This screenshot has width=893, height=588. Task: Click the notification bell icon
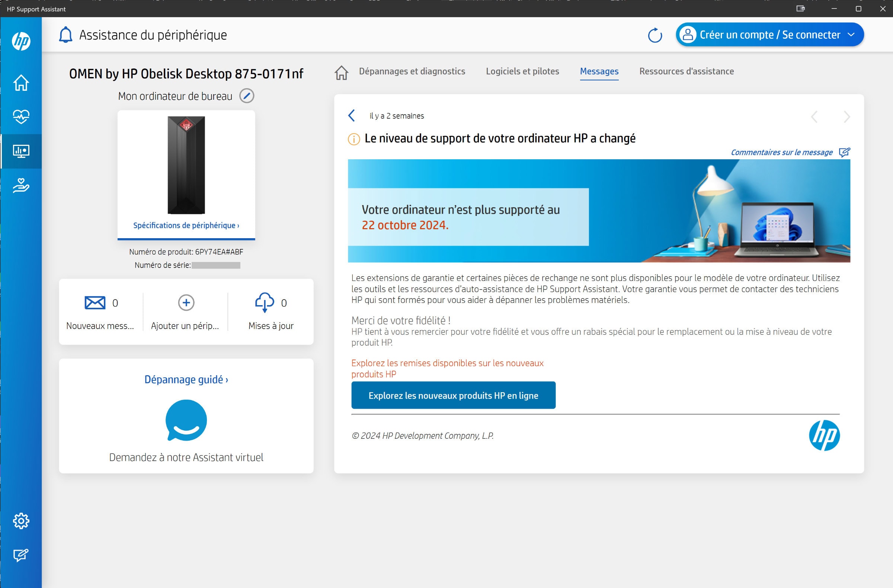point(65,35)
